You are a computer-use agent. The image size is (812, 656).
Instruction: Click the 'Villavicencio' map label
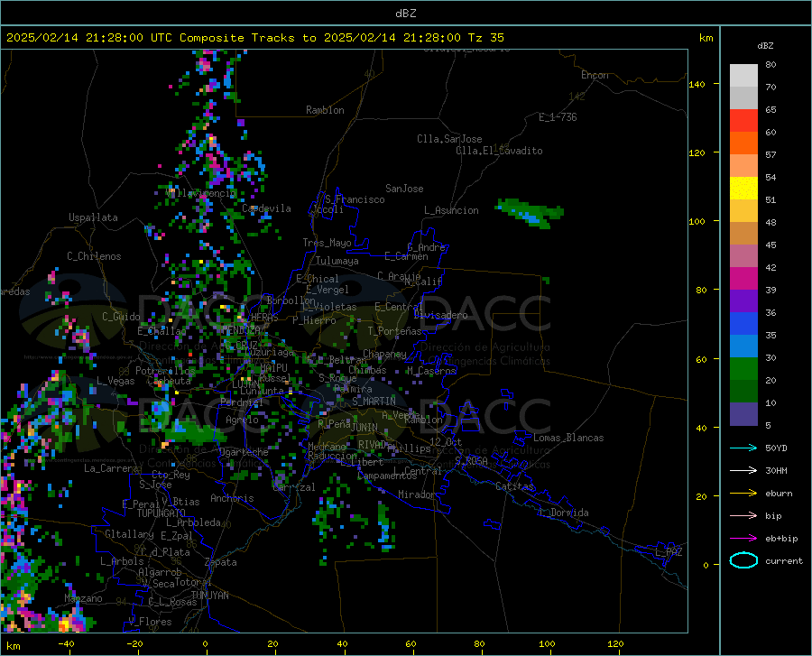pyautogui.click(x=201, y=193)
